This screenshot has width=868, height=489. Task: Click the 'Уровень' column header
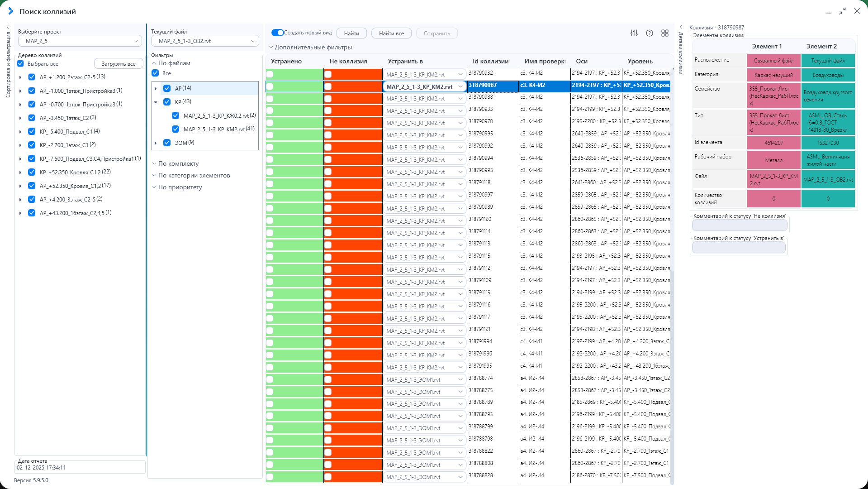[640, 61]
